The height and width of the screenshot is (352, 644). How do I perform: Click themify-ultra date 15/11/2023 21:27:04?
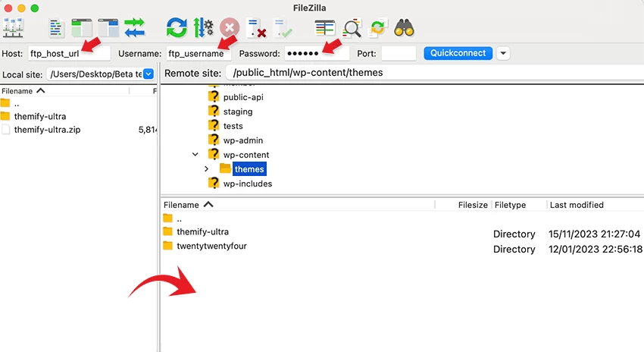pos(594,234)
